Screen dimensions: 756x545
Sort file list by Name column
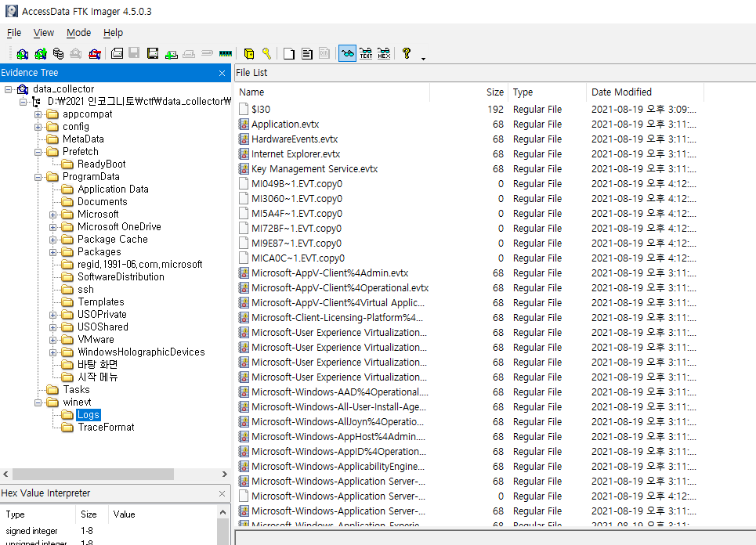[x=333, y=92]
